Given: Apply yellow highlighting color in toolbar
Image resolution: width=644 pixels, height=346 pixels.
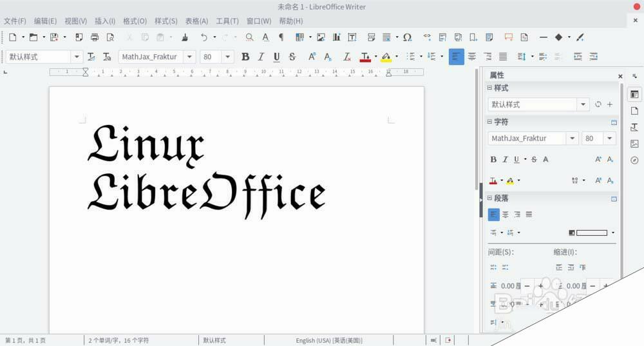Looking at the screenshot, I should coord(386,57).
